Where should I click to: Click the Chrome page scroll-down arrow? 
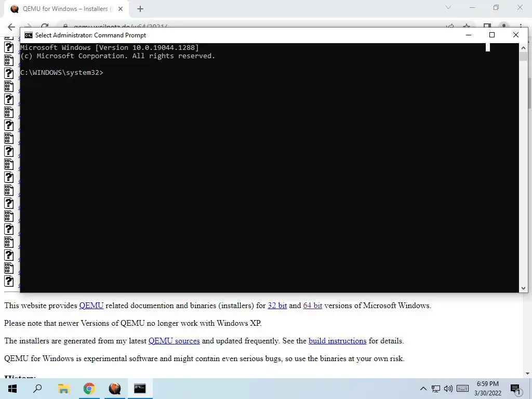pyautogui.click(x=528, y=374)
